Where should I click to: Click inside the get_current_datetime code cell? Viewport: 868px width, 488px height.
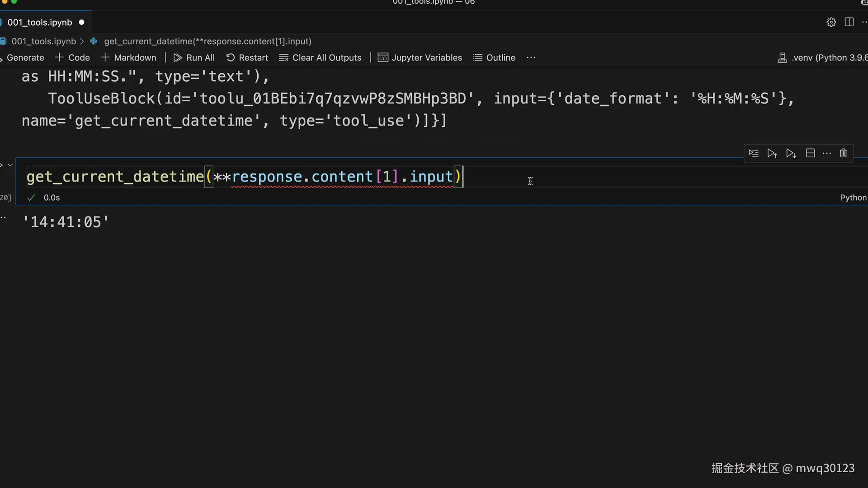click(x=588, y=177)
